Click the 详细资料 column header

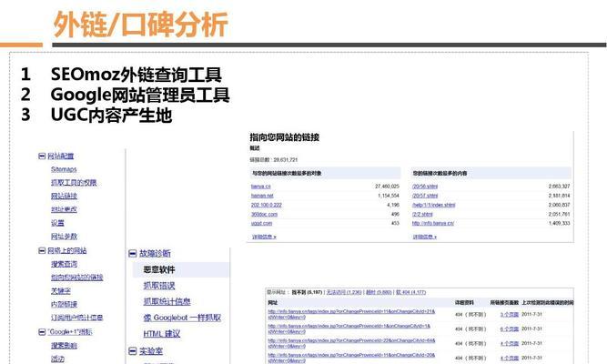pos(464,302)
